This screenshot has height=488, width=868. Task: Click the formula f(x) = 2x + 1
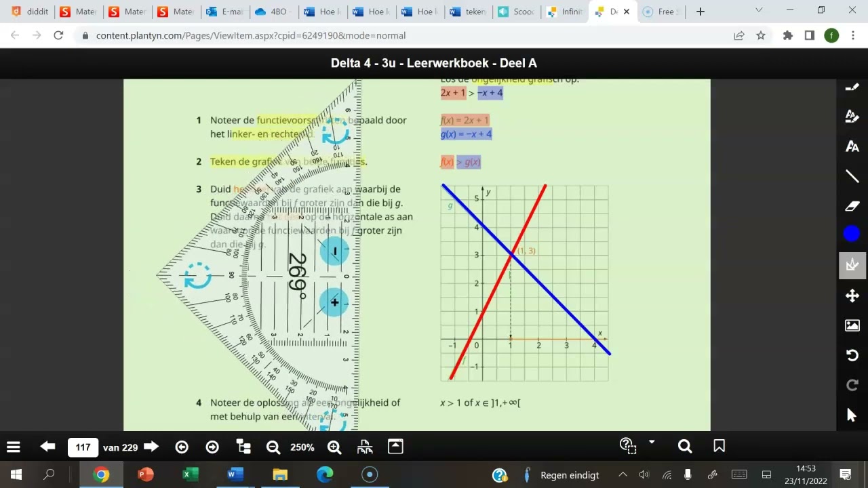click(465, 120)
